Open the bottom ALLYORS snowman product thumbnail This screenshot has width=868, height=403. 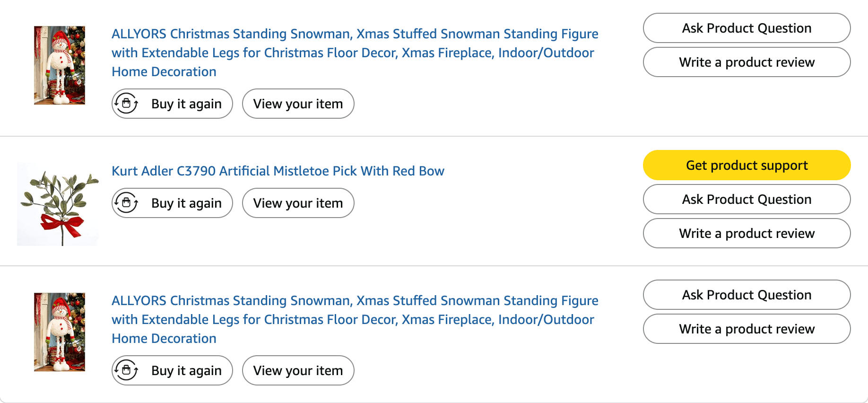coord(60,332)
